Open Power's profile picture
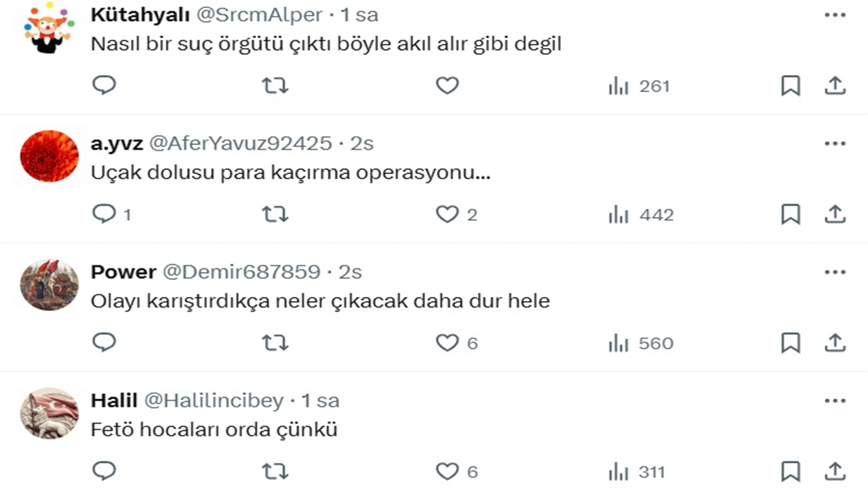This screenshot has height=488, width=868. pyautogui.click(x=50, y=285)
